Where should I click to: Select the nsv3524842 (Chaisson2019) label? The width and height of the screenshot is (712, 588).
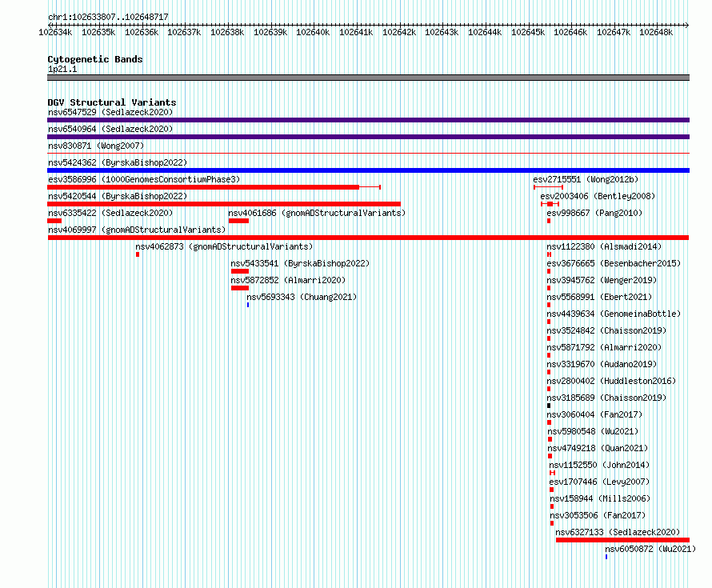pyautogui.click(x=606, y=330)
